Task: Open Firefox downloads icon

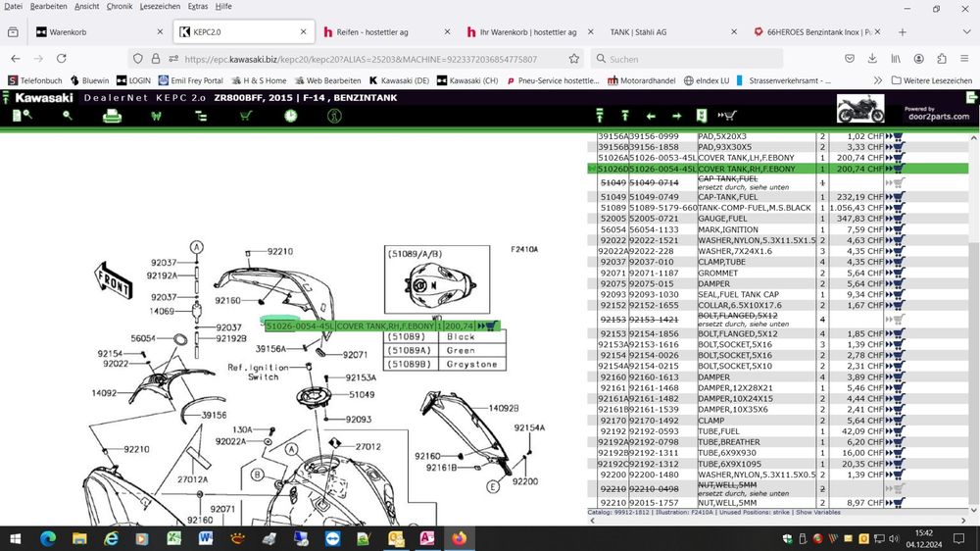Action: [x=872, y=59]
